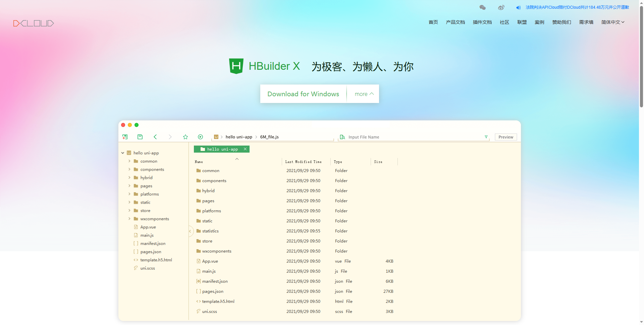Viewport: 644px width, 325px height.
Task: Select the back navigation arrow icon
Action: pyautogui.click(x=155, y=137)
